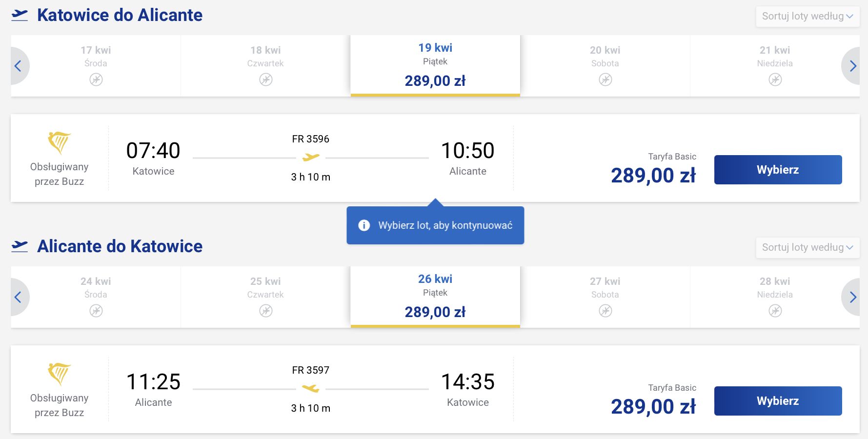Open return 'Sortuj loty według' dropdown
The height and width of the screenshot is (439, 868).
(807, 247)
